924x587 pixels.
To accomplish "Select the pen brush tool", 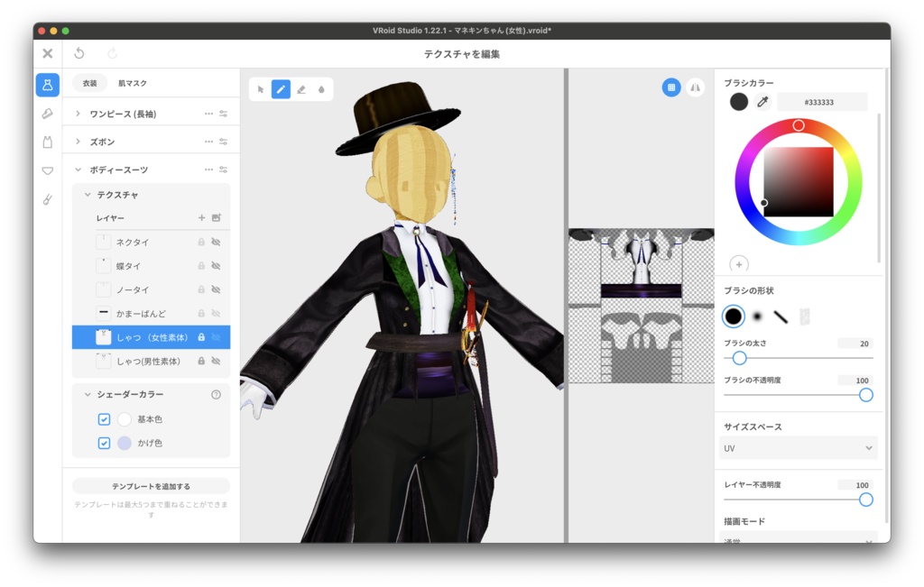I will point(281,89).
